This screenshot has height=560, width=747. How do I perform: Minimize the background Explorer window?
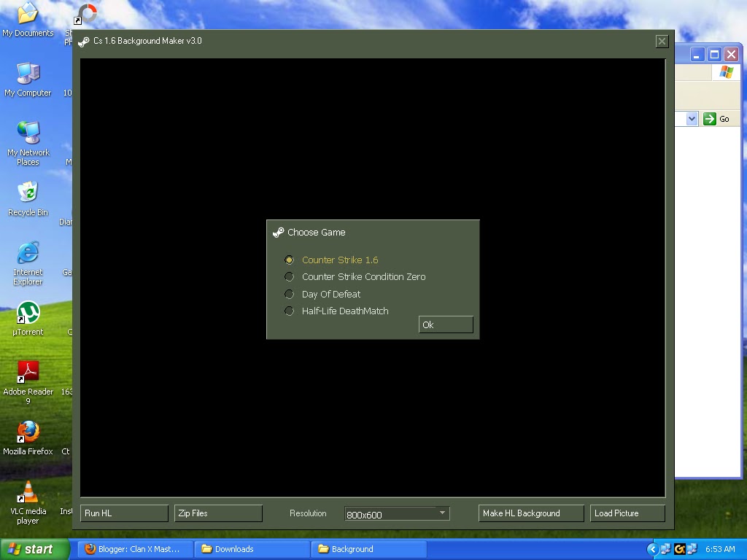pos(697,54)
